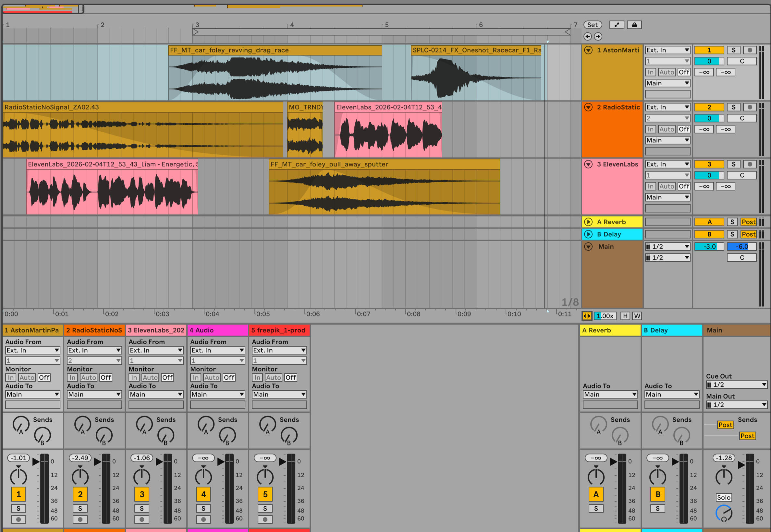Open Audio From dropdown on 5 freepik track
This screenshot has height=532, width=771.
[x=279, y=350]
